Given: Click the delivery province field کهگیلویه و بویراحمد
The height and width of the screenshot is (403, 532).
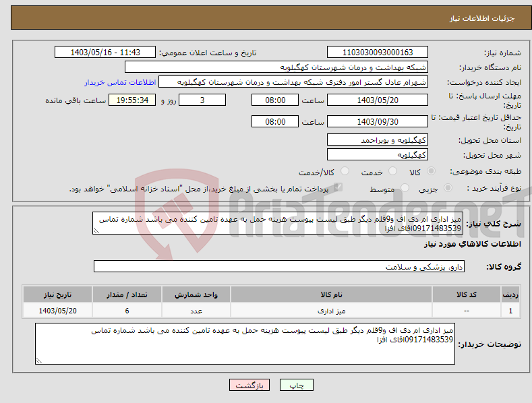Looking at the screenshot, I should [x=378, y=139].
